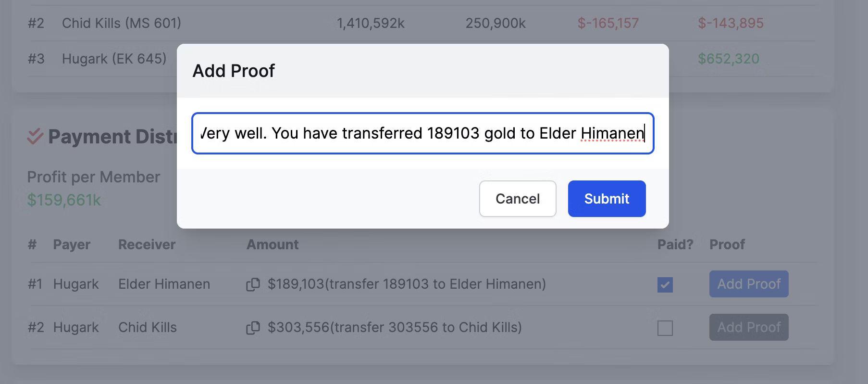Click the $-165,157 value for Chid Kills
The image size is (868, 384).
tap(608, 23)
